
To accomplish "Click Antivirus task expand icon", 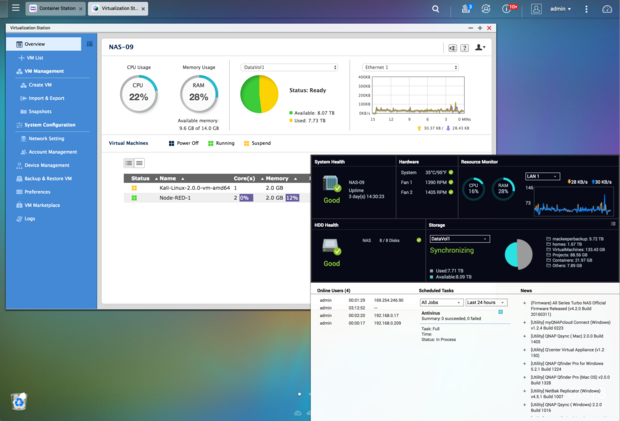I will 501,312.
